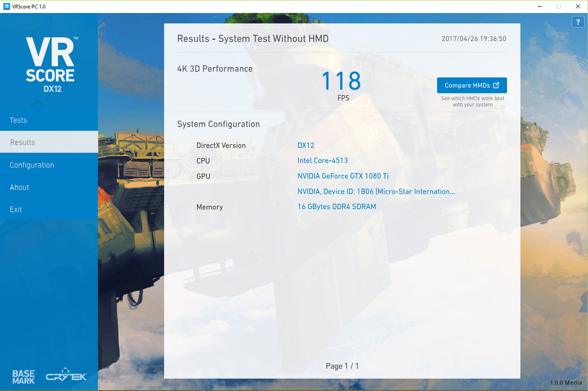Click the Memory label
This screenshot has height=391, width=588.
[x=209, y=207]
